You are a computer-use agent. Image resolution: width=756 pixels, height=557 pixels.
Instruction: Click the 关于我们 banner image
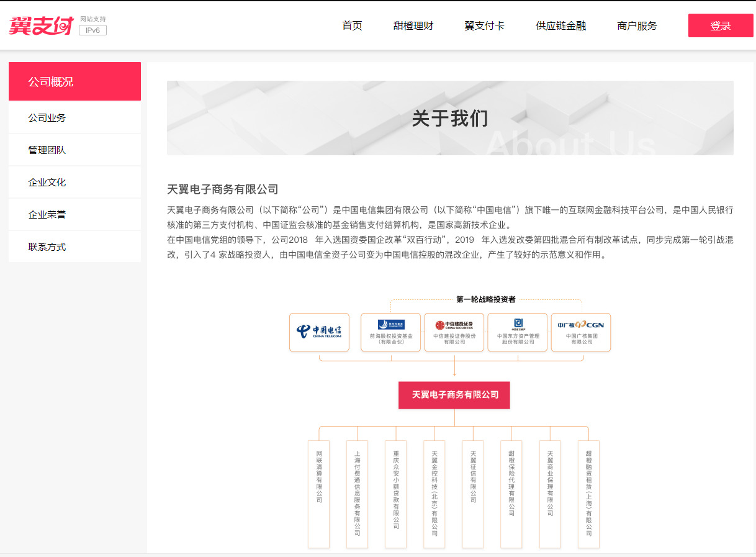[450, 118]
